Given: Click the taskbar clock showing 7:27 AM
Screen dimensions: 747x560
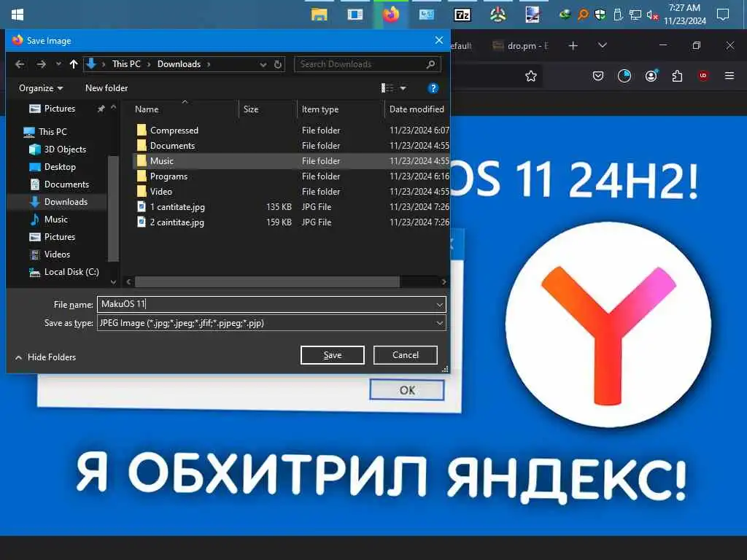Looking at the screenshot, I should pos(684,15).
